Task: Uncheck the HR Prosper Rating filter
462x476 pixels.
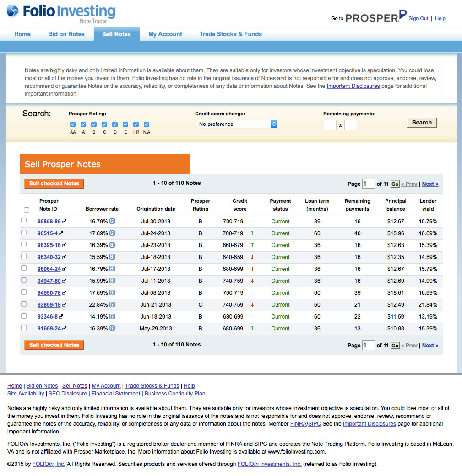Action: 136,124
